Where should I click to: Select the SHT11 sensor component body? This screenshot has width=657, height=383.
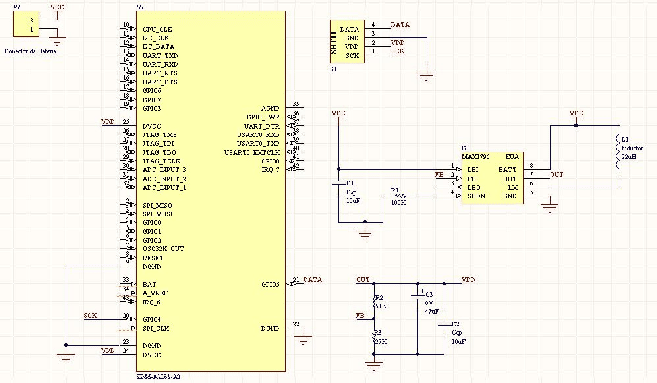point(347,41)
